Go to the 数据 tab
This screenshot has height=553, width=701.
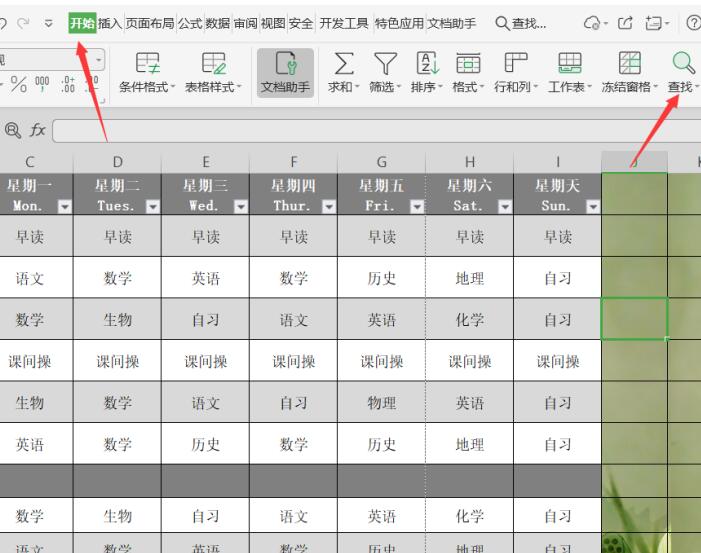click(x=218, y=23)
